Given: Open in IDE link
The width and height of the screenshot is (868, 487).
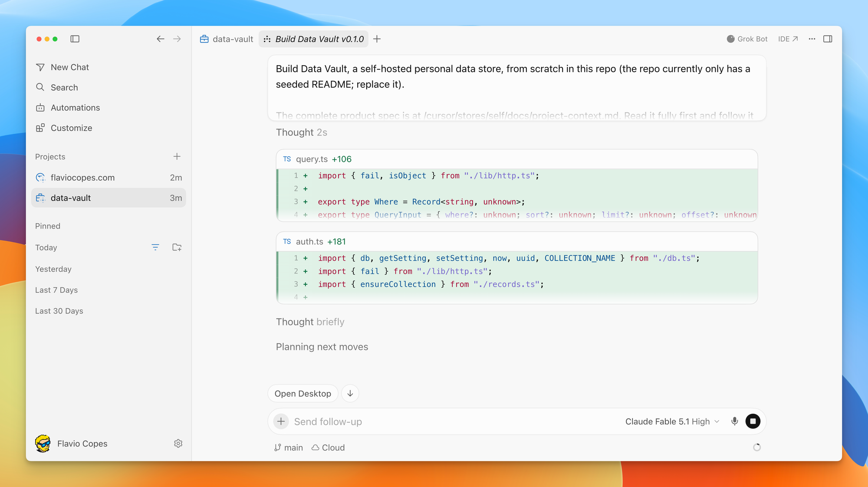Looking at the screenshot, I should [788, 39].
